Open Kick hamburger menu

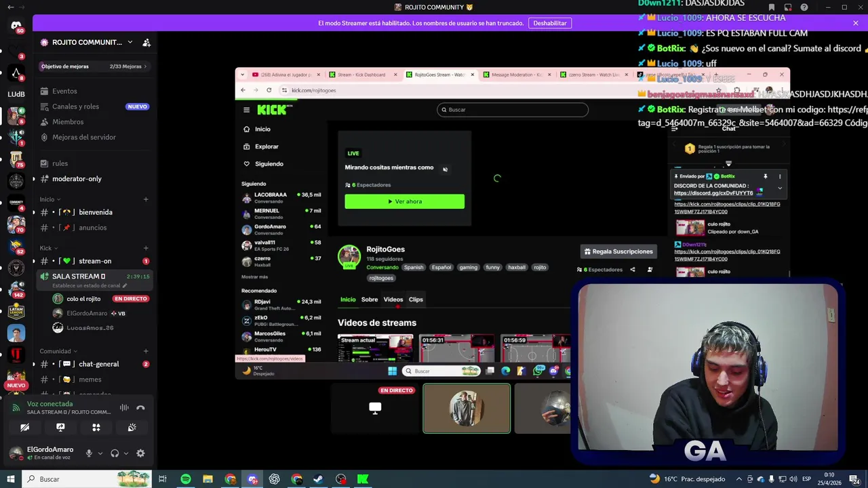[x=246, y=110]
